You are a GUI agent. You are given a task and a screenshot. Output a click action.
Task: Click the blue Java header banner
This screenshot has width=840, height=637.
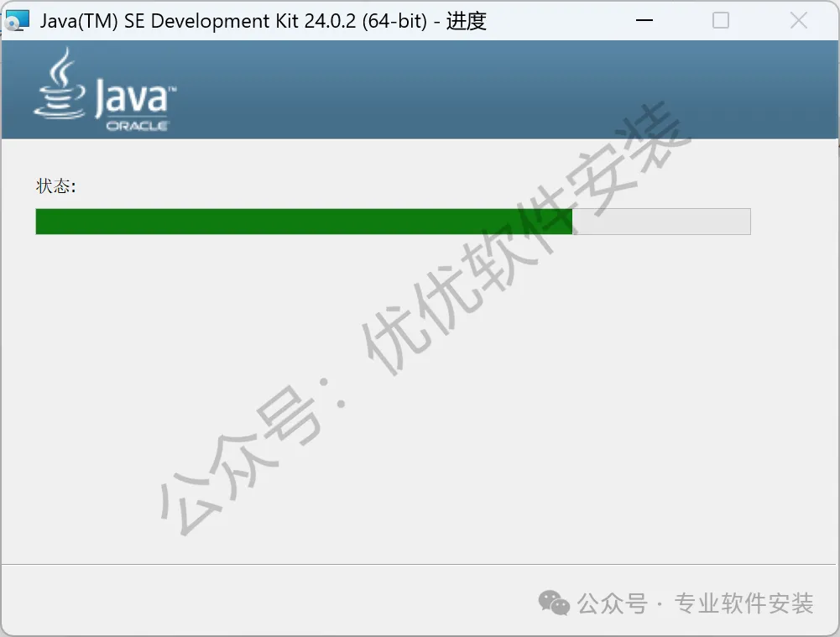(420, 90)
